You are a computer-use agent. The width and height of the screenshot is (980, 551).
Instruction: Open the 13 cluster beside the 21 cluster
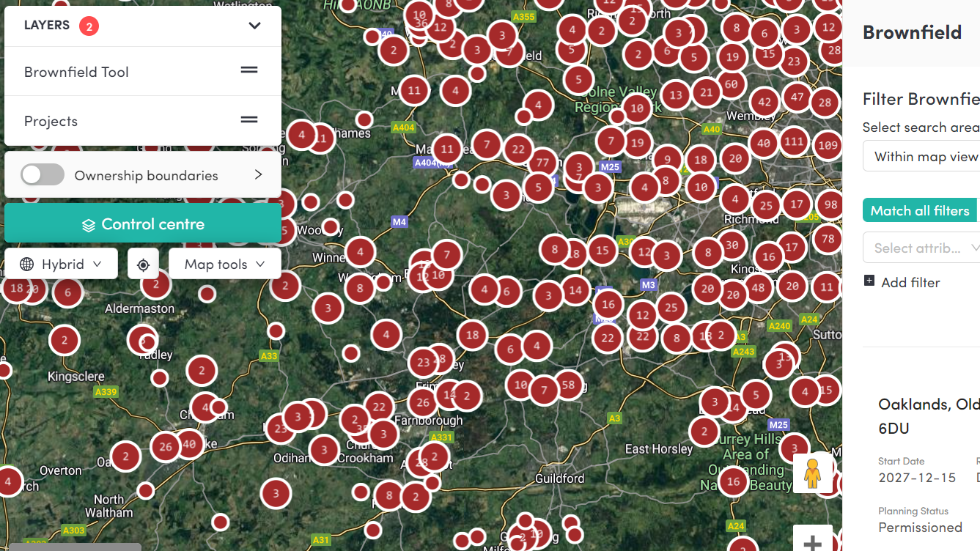click(676, 95)
